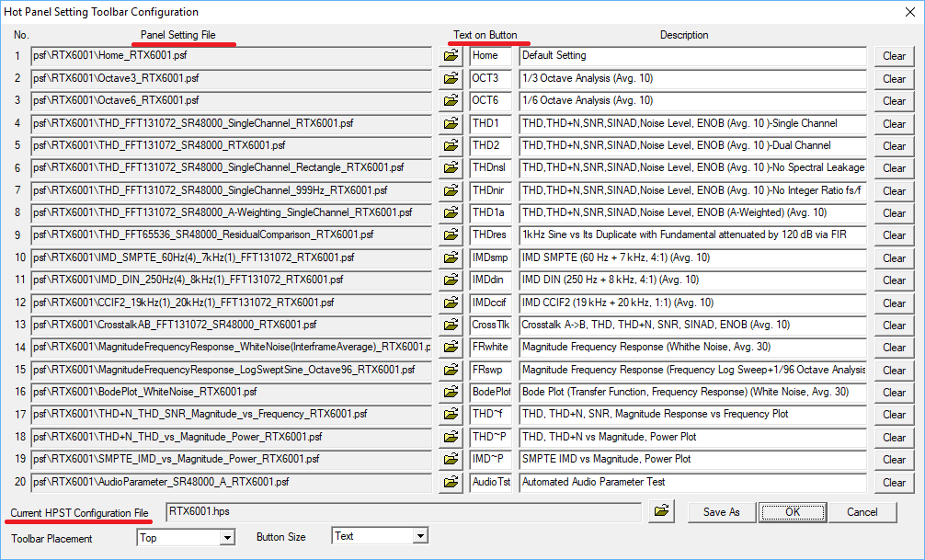
Task: Browse file for row 1 Home_RTX6001.psf
Action: click(451, 56)
